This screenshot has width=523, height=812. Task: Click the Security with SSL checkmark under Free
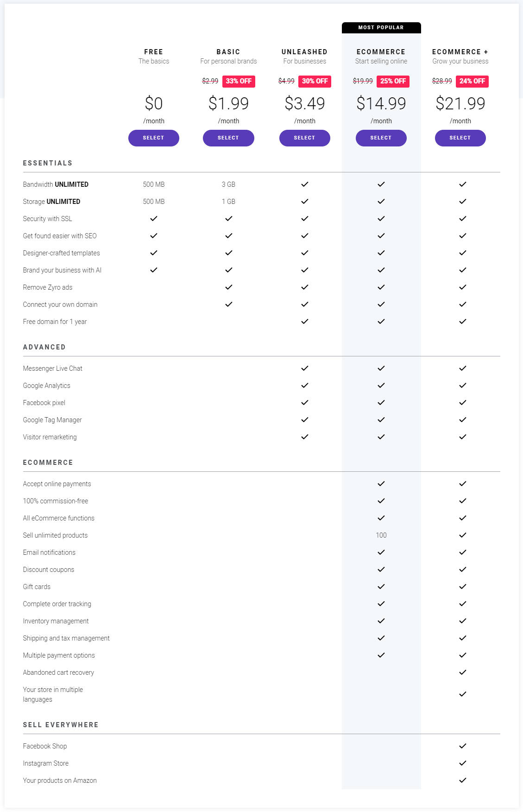tap(153, 218)
